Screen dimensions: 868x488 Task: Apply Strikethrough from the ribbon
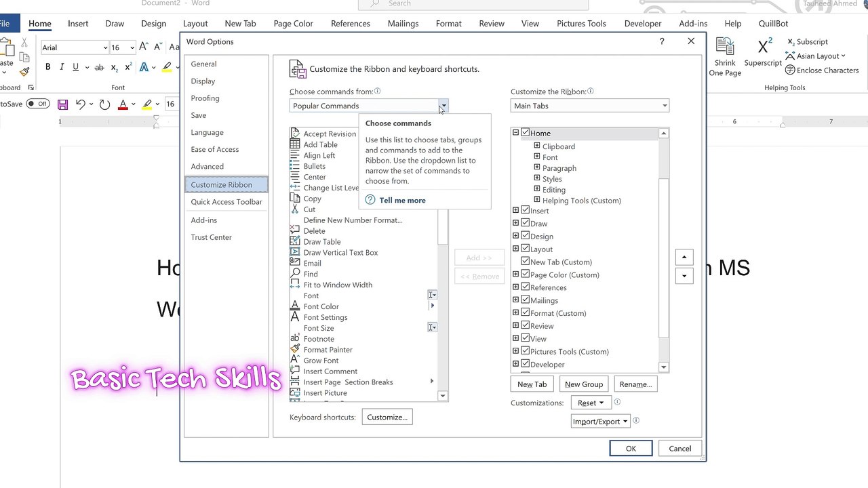99,67
